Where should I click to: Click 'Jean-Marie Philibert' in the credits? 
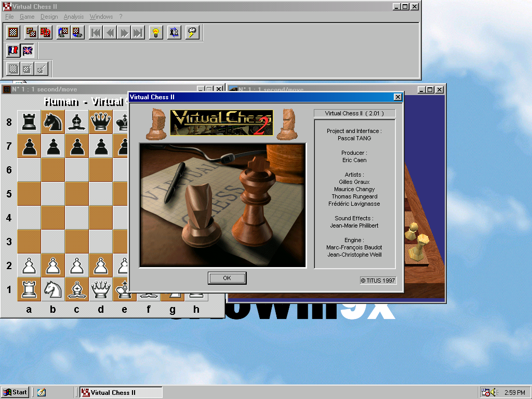(x=354, y=225)
